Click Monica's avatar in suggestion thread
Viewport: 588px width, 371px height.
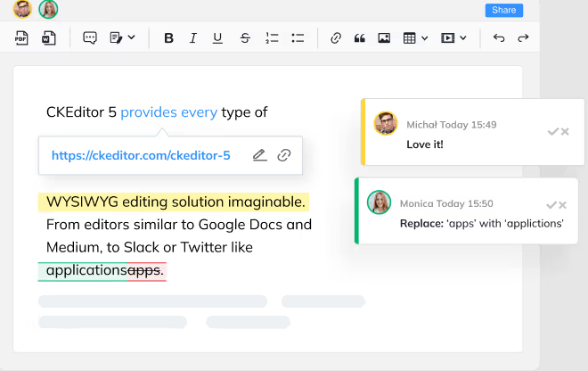[x=379, y=202]
